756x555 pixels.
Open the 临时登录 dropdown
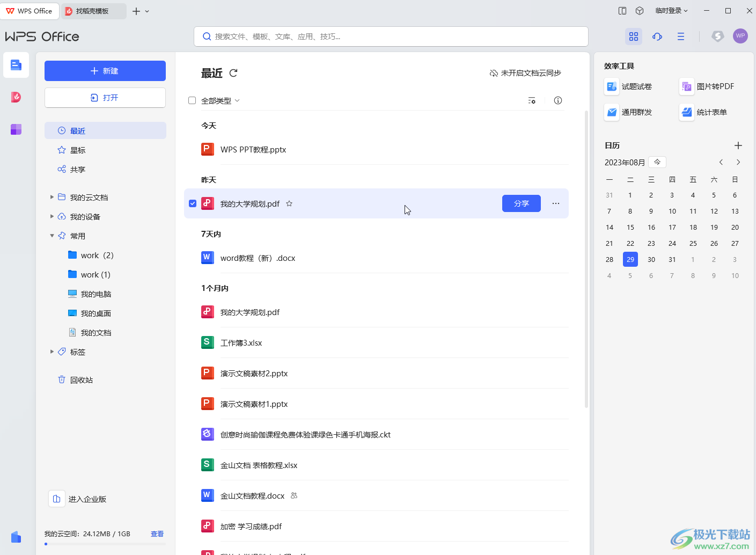671,11
